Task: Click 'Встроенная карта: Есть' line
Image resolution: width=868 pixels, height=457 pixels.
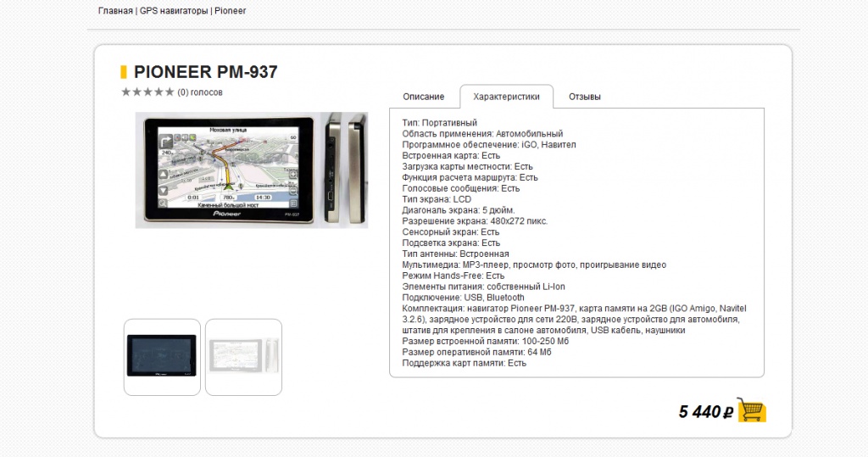Action: [451, 156]
